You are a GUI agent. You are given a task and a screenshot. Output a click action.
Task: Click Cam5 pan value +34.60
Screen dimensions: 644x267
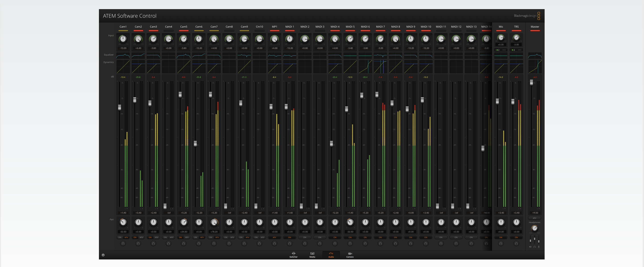[x=184, y=232]
